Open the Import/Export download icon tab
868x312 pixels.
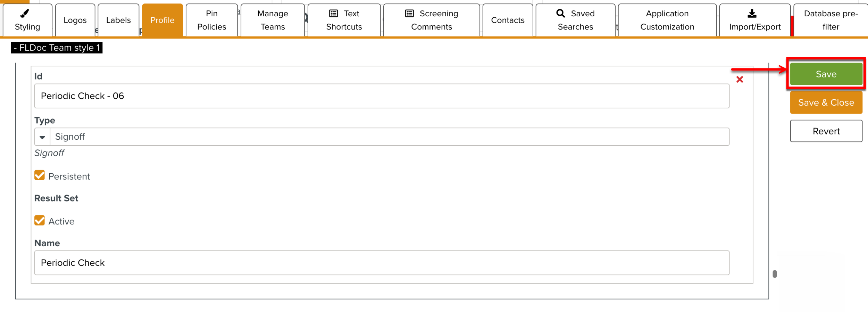(x=754, y=20)
